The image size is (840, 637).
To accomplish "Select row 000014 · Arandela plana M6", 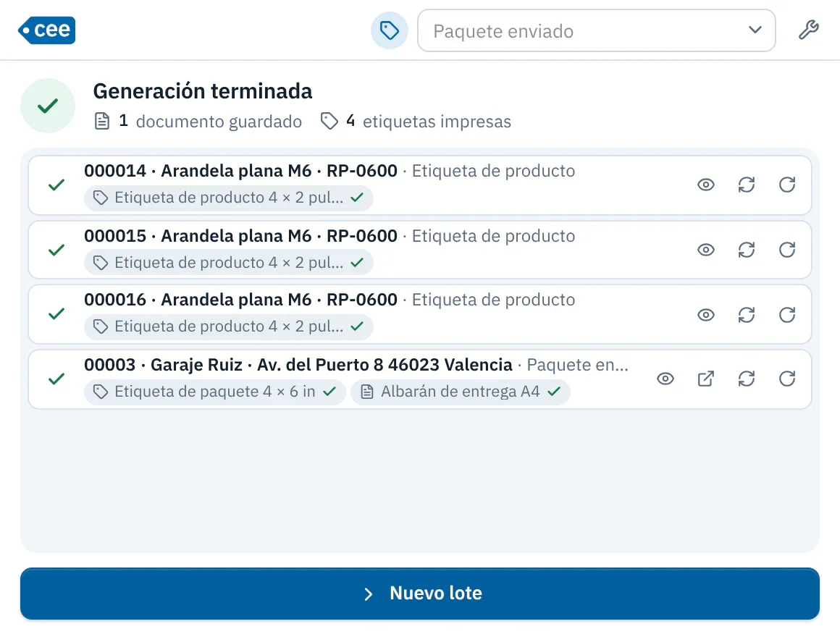I will pyautogui.click(x=420, y=185).
